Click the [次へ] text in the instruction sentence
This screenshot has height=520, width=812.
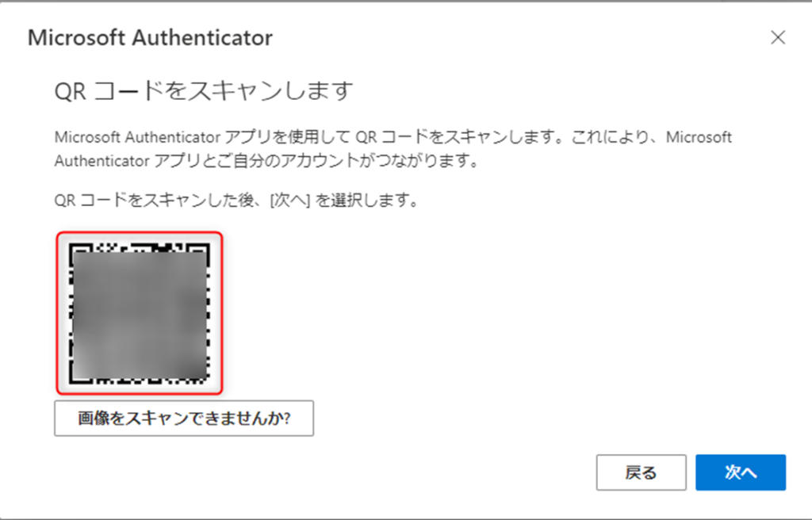coord(290,200)
